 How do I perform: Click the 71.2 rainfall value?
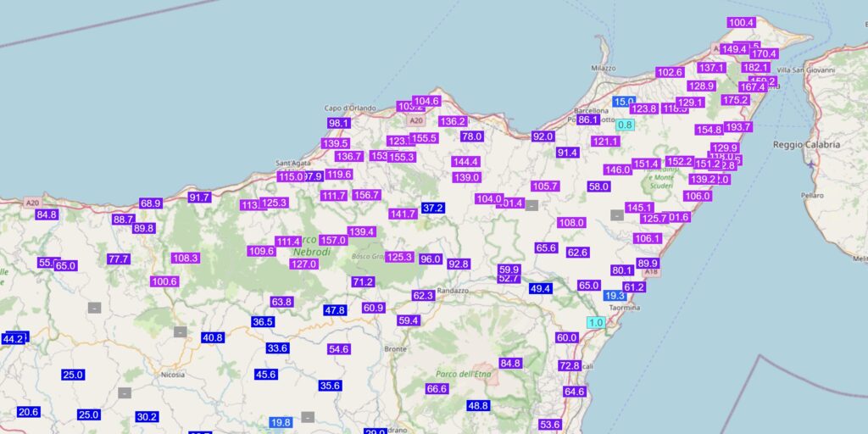[x=363, y=281]
